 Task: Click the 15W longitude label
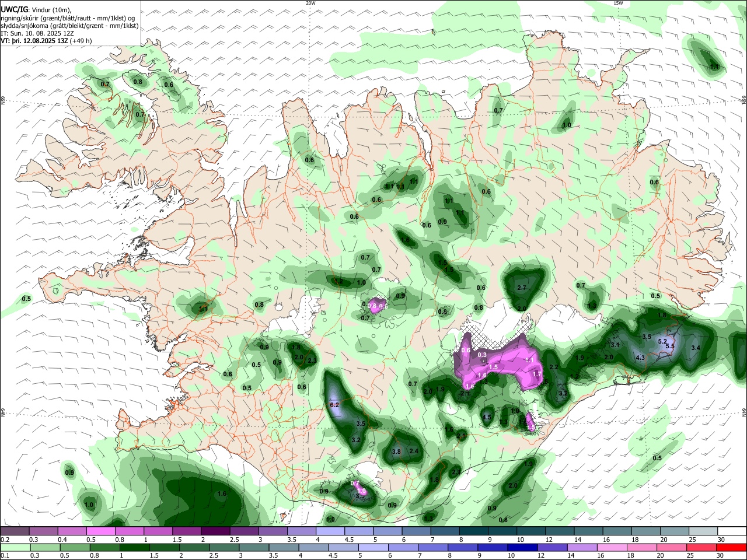[x=618, y=3]
